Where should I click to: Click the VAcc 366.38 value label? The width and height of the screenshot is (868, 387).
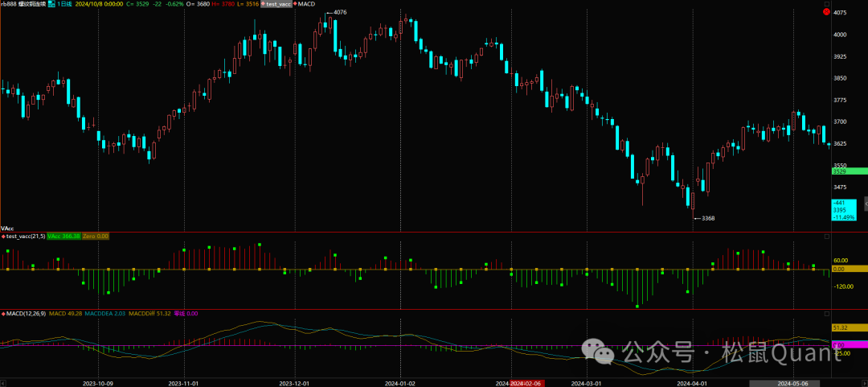[65, 236]
